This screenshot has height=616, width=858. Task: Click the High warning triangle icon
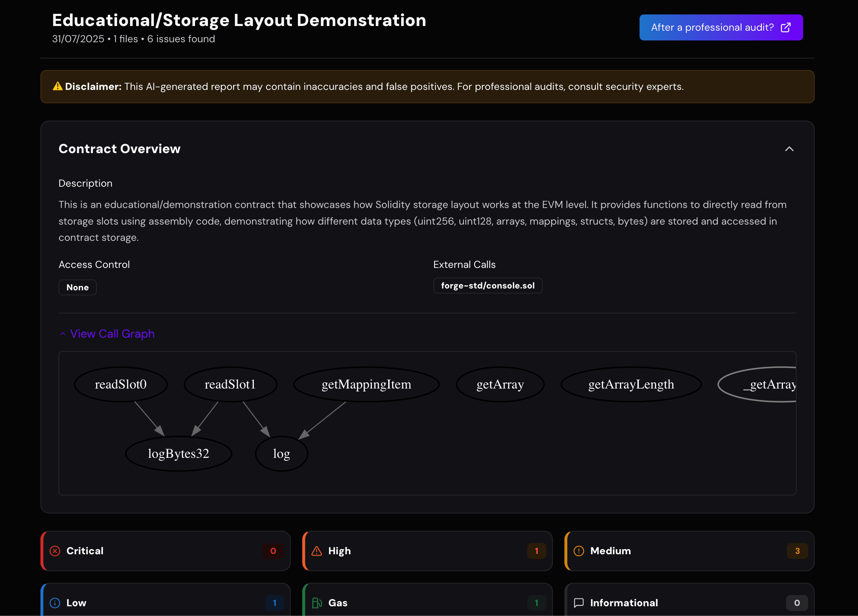click(x=317, y=551)
